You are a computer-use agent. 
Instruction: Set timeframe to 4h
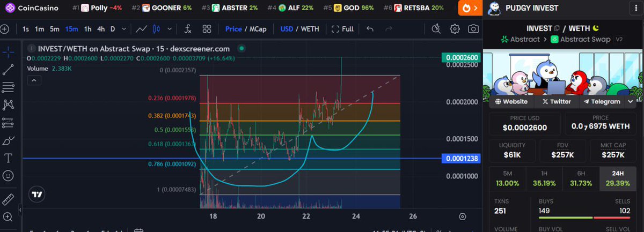click(101, 29)
